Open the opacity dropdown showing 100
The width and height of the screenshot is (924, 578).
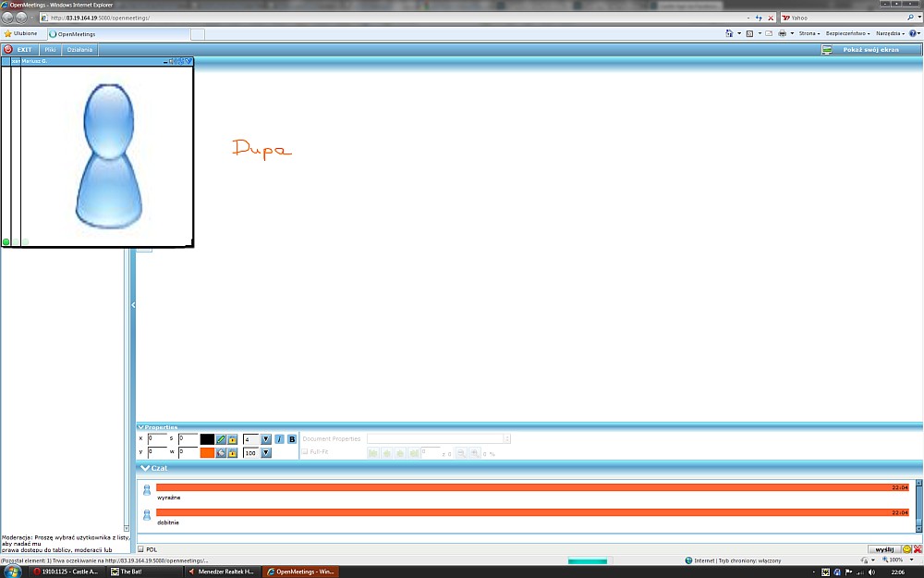click(x=266, y=452)
